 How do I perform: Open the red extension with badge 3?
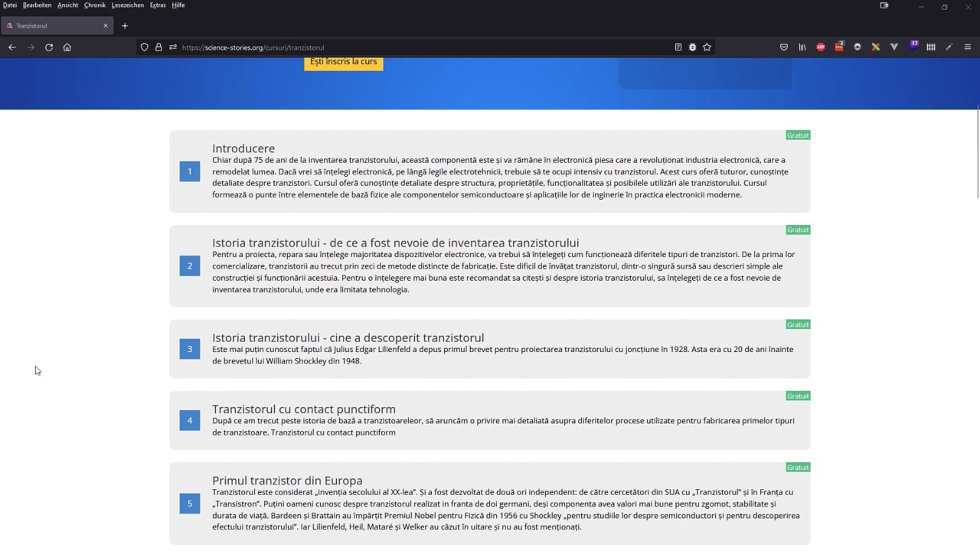tap(839, 47)
